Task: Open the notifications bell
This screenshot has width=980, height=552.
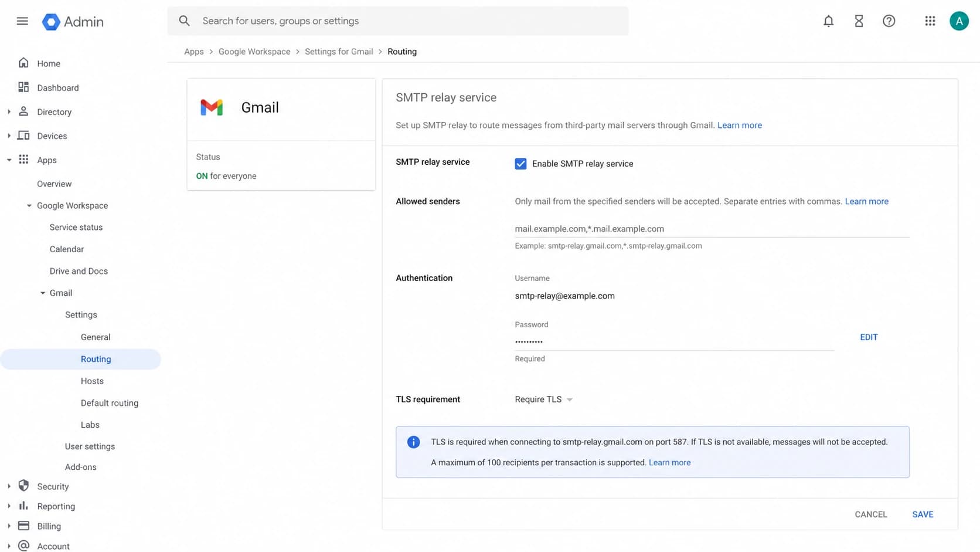Action: 828,21
